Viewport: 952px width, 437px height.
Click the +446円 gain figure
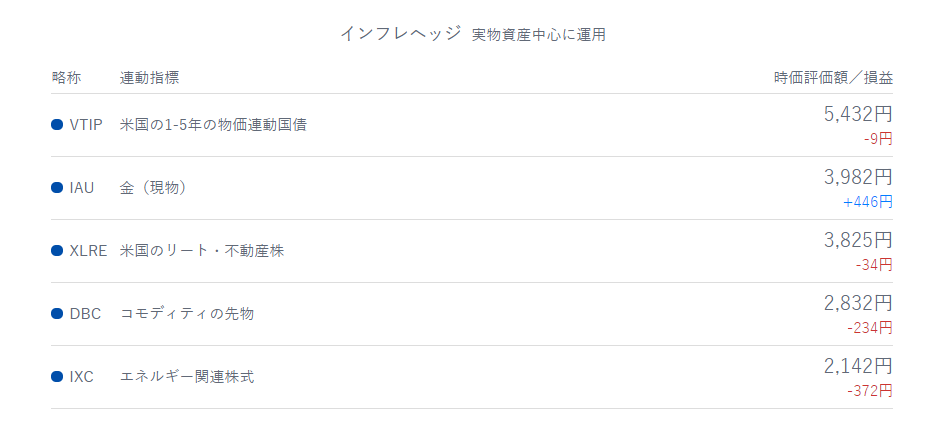tap(868, 202)
